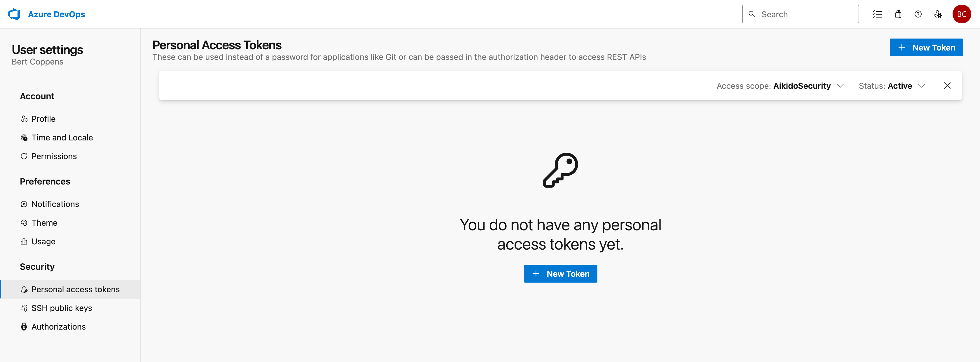Click the Profile icon in sidebar
This screenshot has height=362, width=980.
point(24,119)
